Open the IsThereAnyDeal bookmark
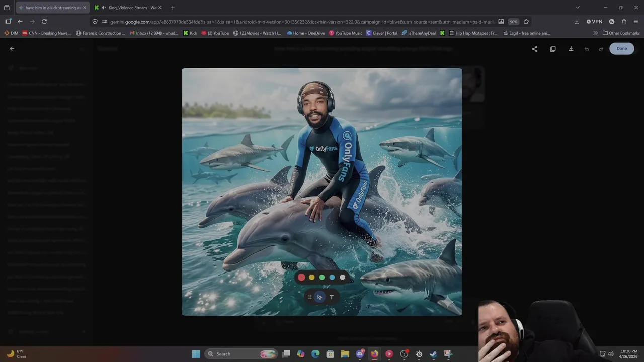 tap(419, 33)
